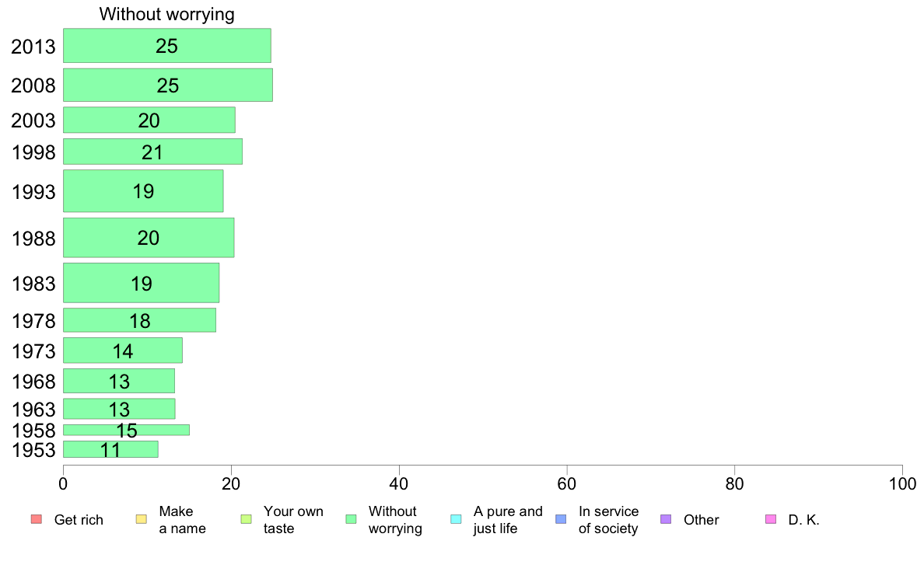Viewport: 924px width, 572px height.
Task: Click the yellow Make a name swatch
Action: 142,519
